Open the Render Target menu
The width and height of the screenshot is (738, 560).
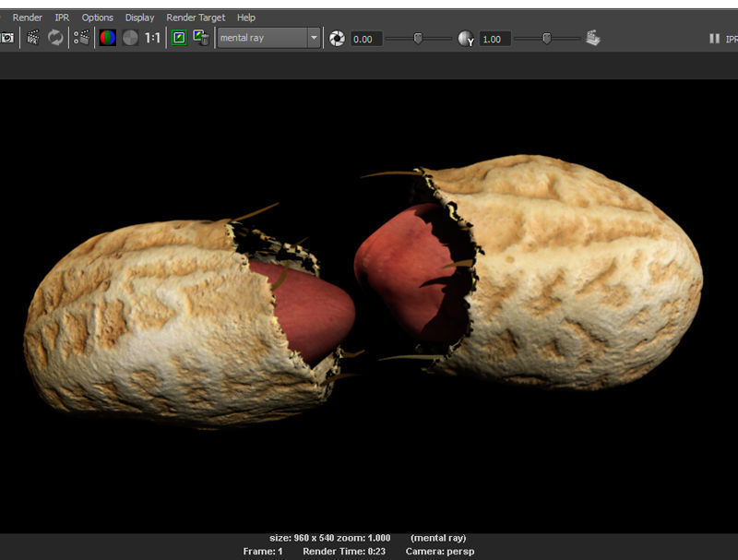click(x=196, y=18)
